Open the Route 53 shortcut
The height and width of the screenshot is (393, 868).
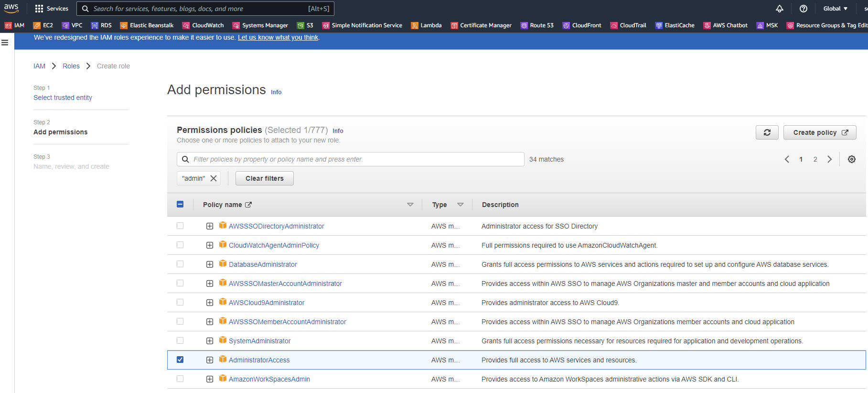coord(537,25)
